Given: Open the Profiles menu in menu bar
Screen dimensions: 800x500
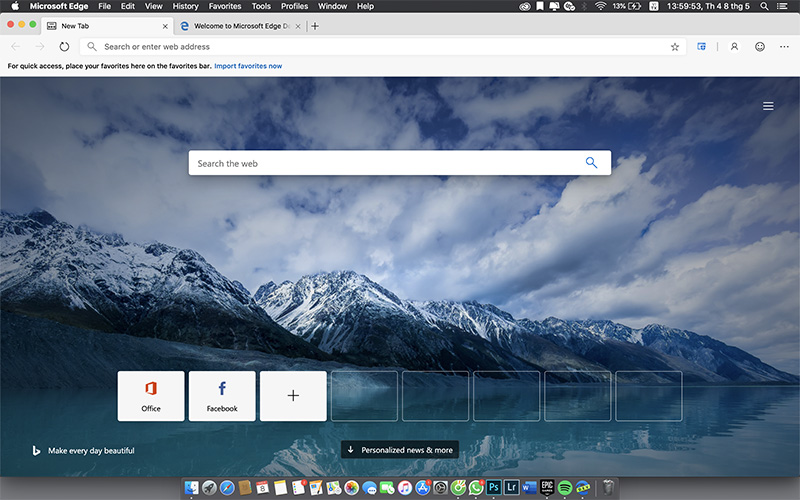Looking at the screenshot, I should pos(294,6).
